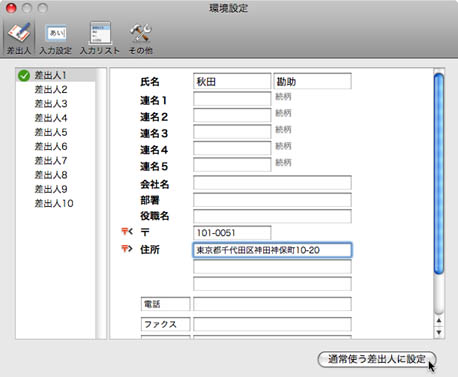Open the 差出人 sender preferences icon
This screenshot has height=377, width=458.
[x=19, y=38]
